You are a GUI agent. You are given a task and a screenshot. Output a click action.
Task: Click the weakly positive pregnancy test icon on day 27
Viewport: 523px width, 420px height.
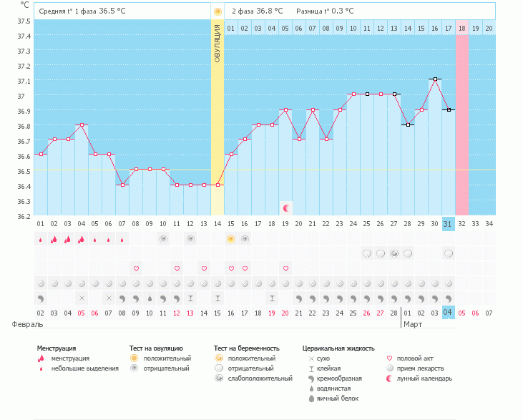pyautogui.click(x=394, y=253)
